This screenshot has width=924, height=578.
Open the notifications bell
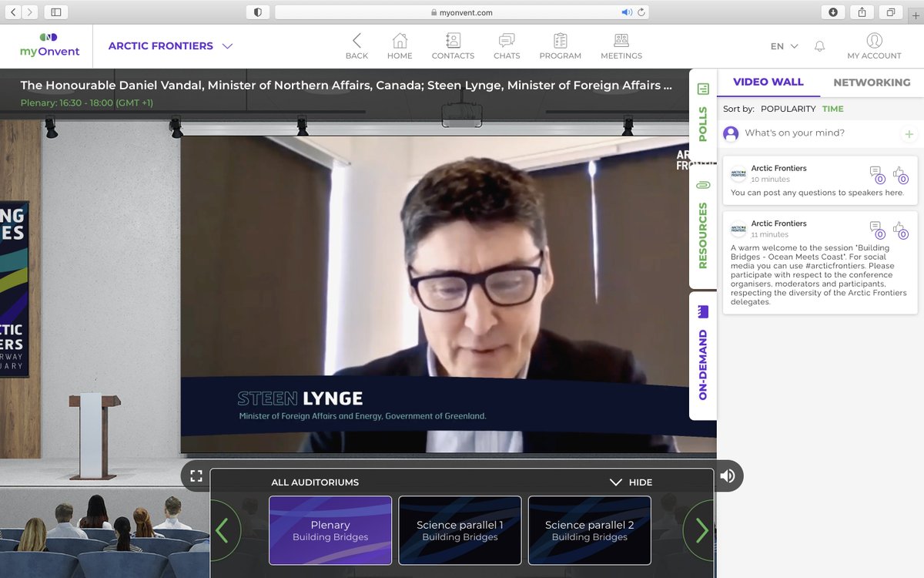[x=819, y=46]
